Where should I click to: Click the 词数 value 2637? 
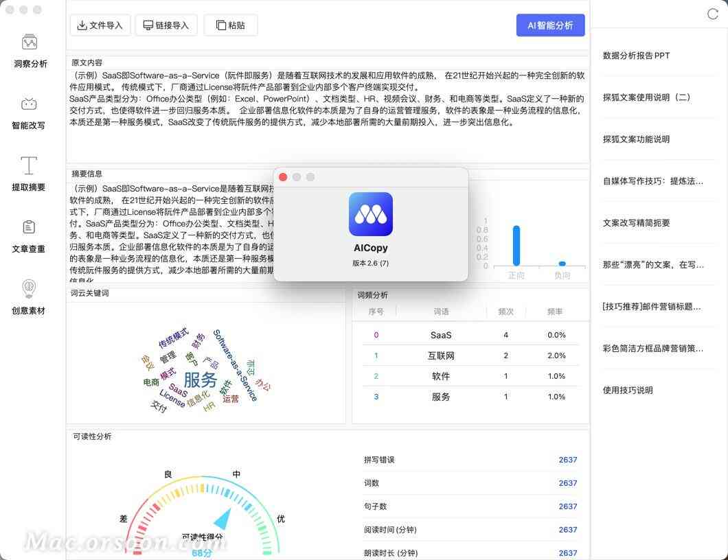click(568, 483)
